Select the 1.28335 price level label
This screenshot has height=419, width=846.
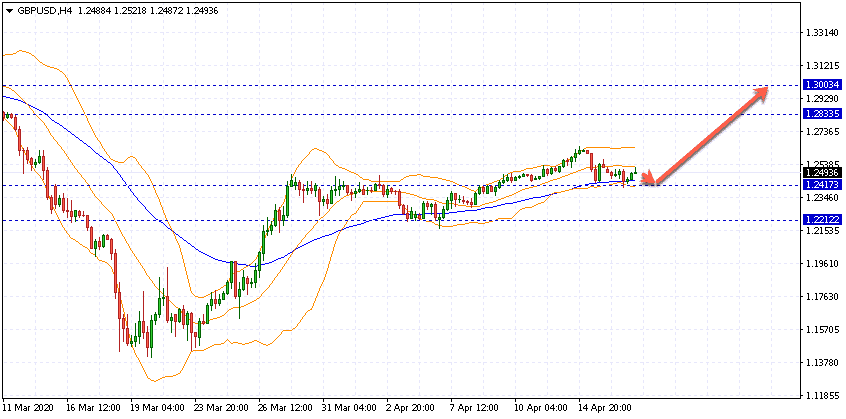point(823,114)
